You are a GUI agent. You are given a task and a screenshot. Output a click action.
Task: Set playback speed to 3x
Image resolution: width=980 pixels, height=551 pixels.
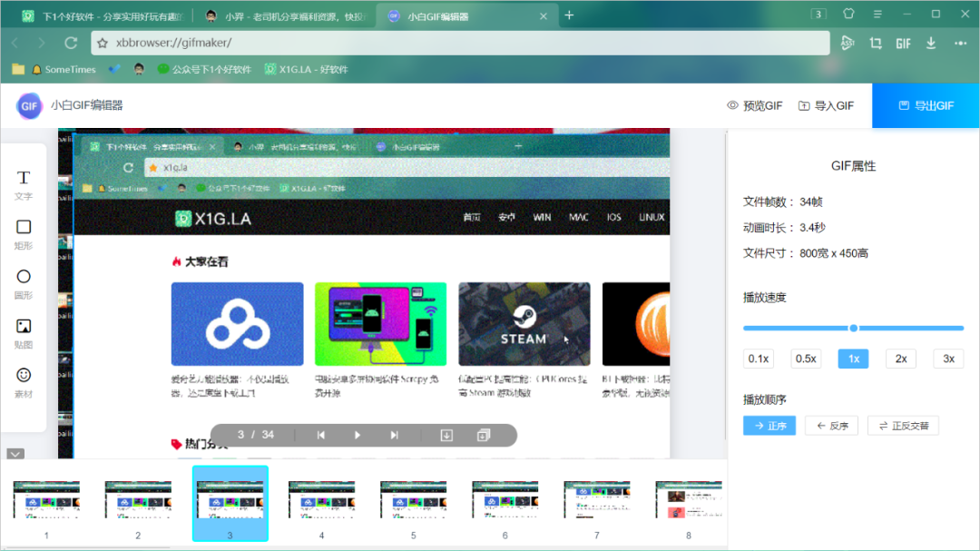coord(948,359)
